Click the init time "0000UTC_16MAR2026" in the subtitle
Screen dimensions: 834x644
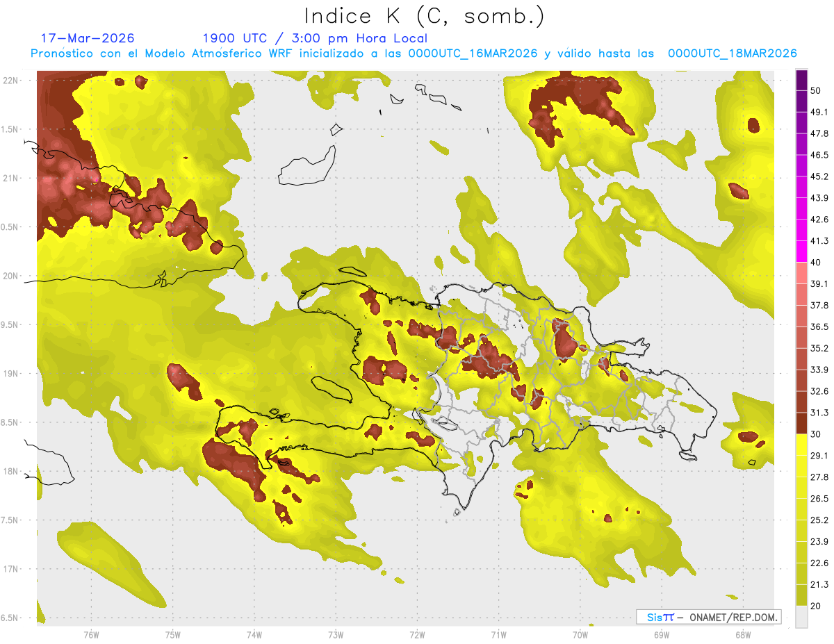(x=473, y=53)
